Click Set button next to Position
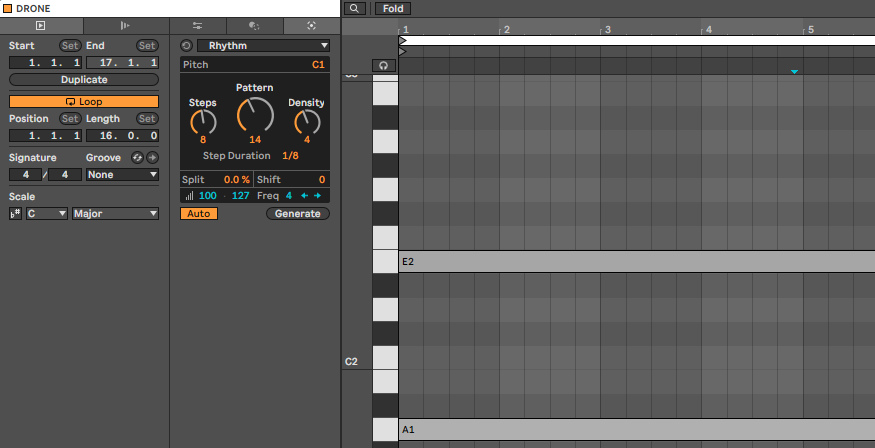Viewport: 875px width, 448px height. pyautogui.click(x=70, y=119)
